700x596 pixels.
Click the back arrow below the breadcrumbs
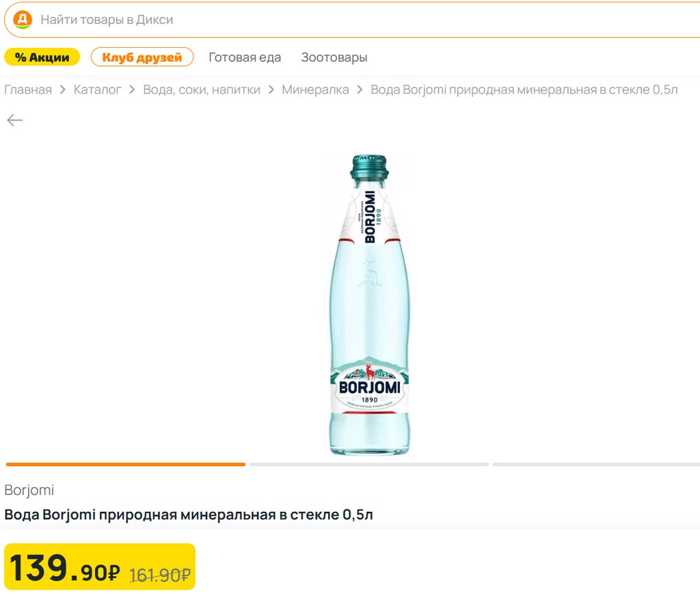pos(15,121)
